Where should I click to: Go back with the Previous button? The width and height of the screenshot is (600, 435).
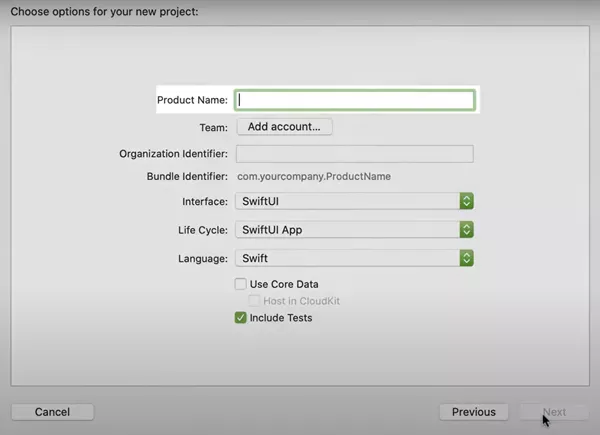(x=474, y=412)
